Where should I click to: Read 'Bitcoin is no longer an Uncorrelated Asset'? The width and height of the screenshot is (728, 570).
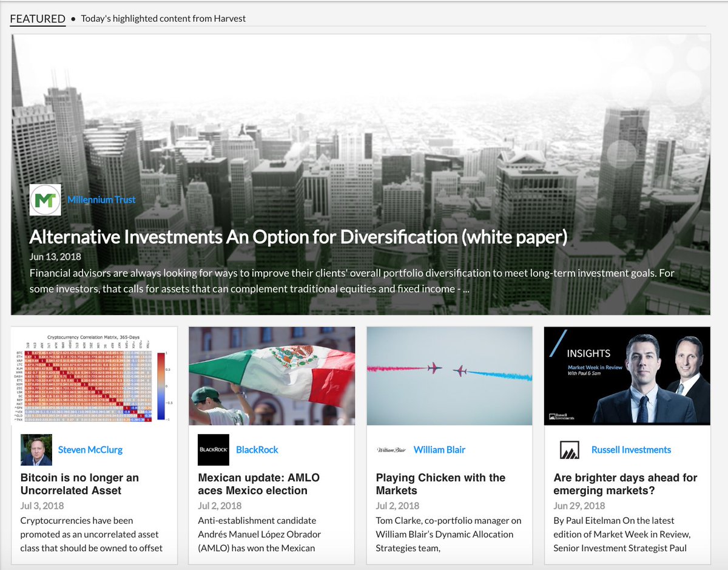(79, 484)
